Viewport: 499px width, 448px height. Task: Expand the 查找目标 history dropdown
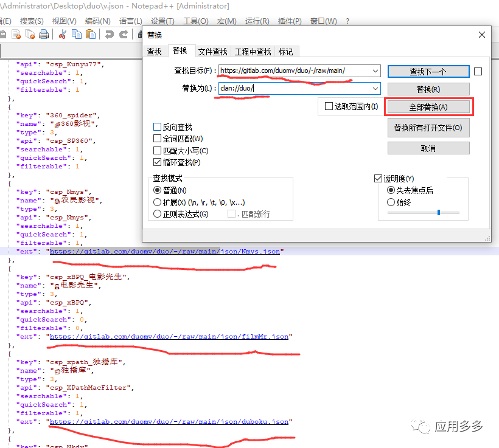click(x=374, y=71)
